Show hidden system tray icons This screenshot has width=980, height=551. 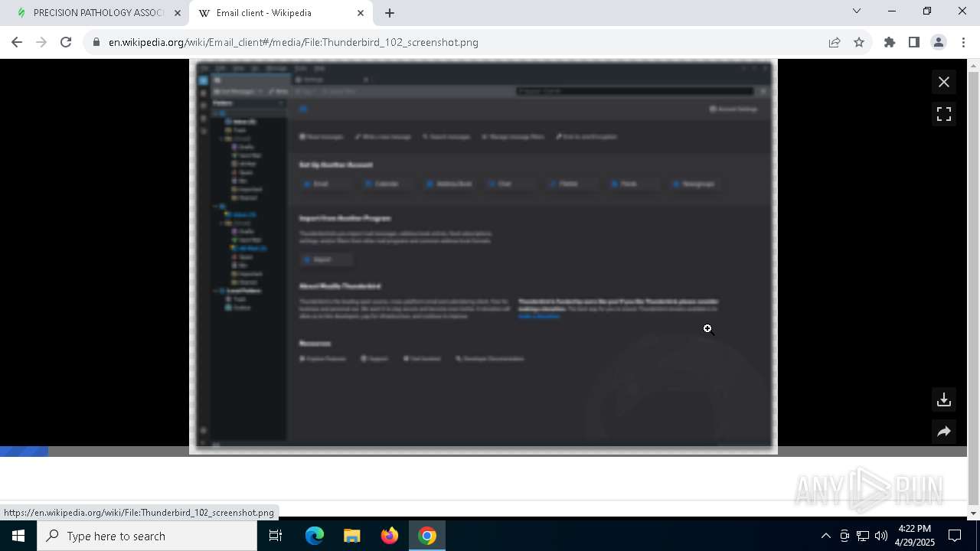(825, 536)
